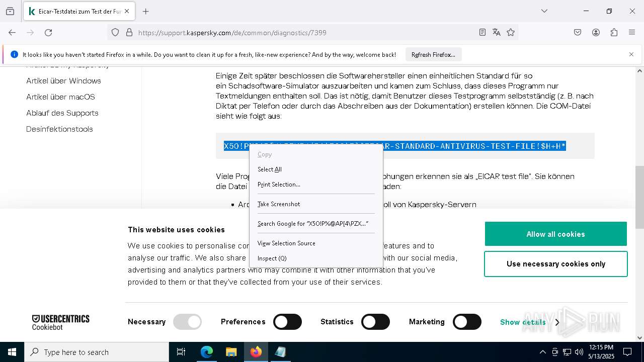Open the Notepad-like app on taskbar
Image resolution: width=644 pixels, height=362 pixels.
click(x=280, y=352)
